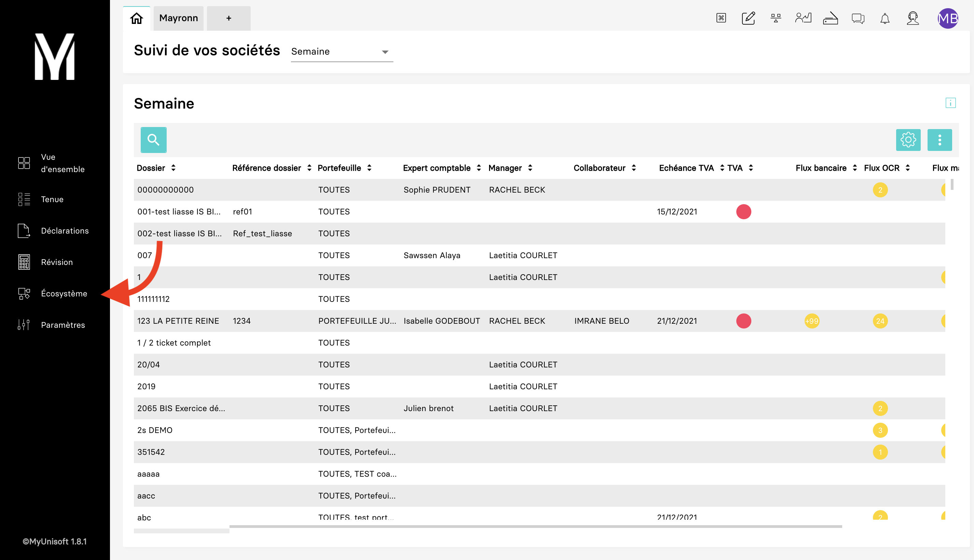Open dossier 111111112
The height and width of the screenshot is (560, 974).
click(153, 299)
